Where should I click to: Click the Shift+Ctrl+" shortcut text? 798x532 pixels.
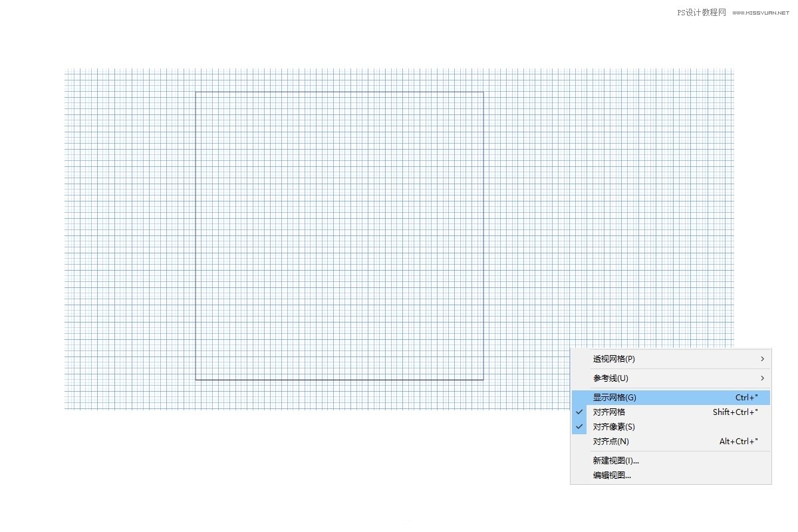[735, 412]
